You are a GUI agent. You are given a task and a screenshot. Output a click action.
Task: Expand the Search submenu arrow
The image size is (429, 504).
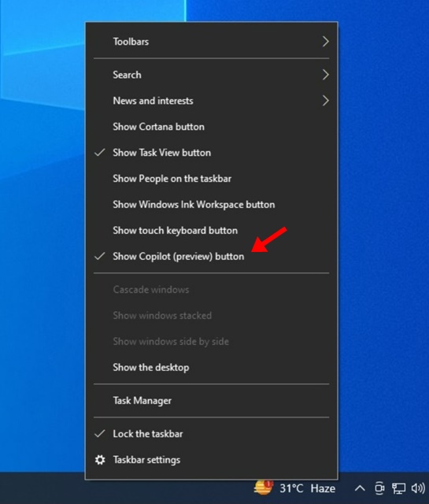click(x=326, y=75)
